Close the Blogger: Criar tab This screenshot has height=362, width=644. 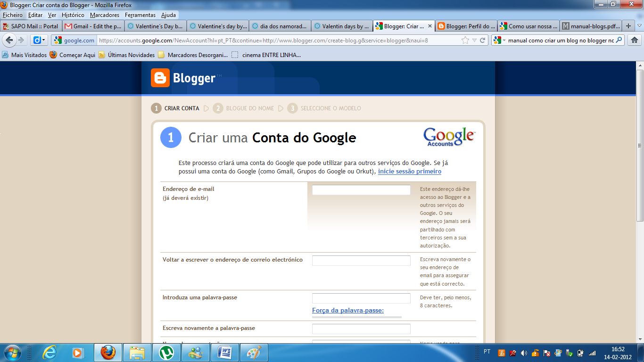point(429,26)
